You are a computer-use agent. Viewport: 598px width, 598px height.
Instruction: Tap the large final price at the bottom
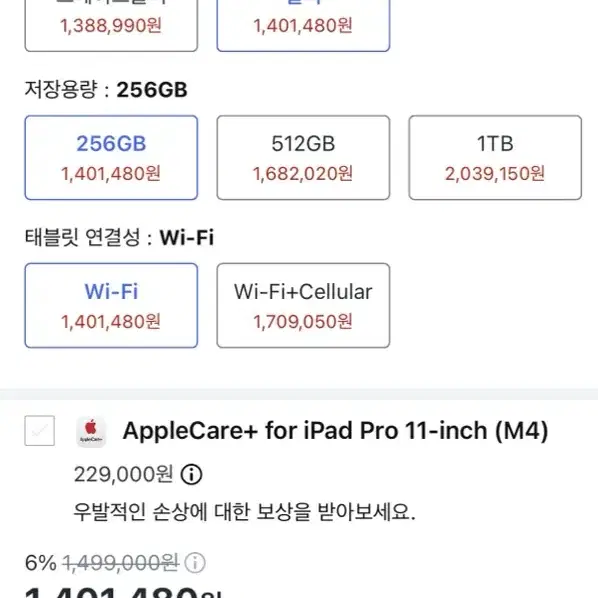click(123, 591)
